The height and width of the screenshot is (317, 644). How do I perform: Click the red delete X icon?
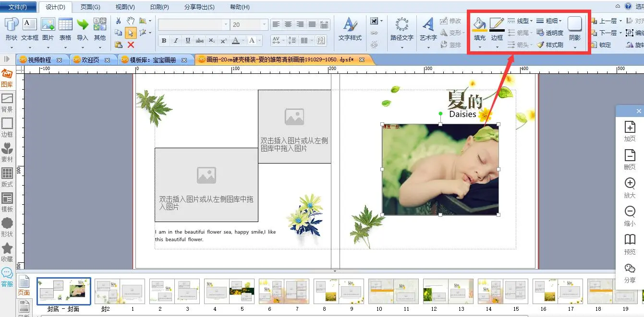tap(131, 45)
